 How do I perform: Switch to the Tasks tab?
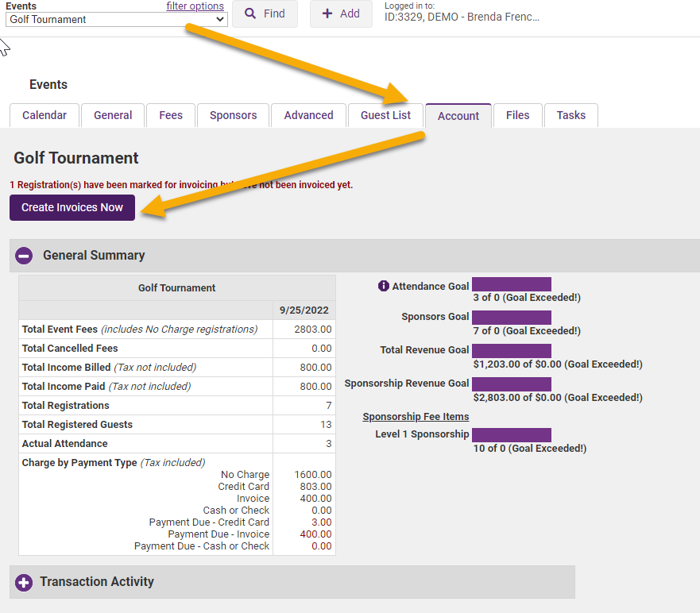[570, 115]
